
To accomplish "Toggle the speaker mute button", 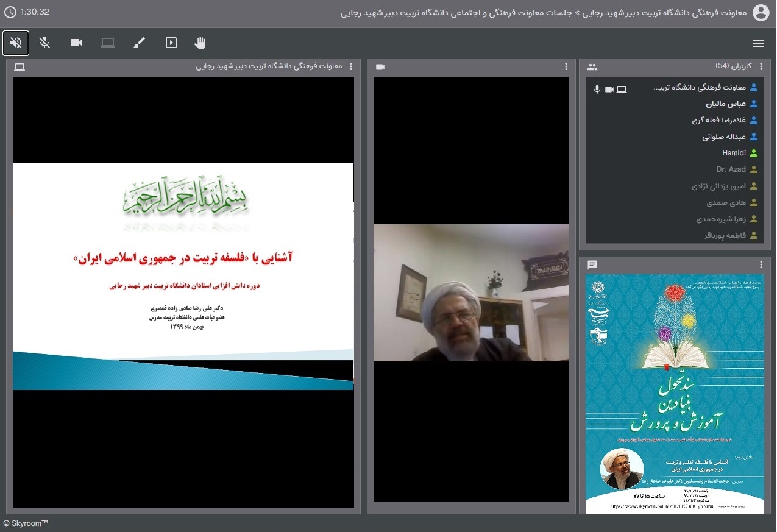I will (16, 43).
